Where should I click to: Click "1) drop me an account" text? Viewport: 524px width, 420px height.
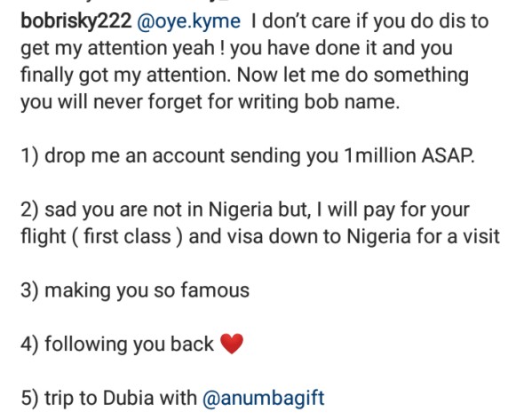pos(123,155)
